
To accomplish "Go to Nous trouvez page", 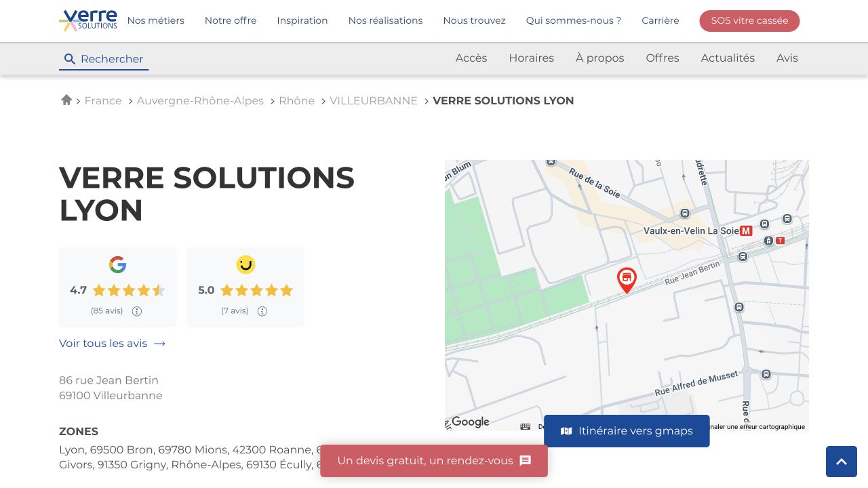I will (475, 20).
